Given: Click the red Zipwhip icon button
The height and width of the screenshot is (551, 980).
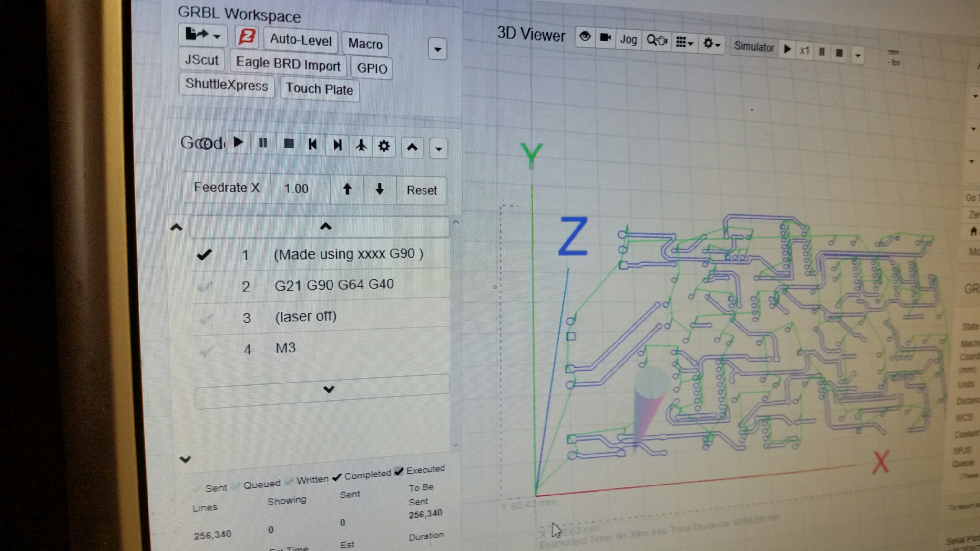Looking at the screenshot, I should point(247,37).
